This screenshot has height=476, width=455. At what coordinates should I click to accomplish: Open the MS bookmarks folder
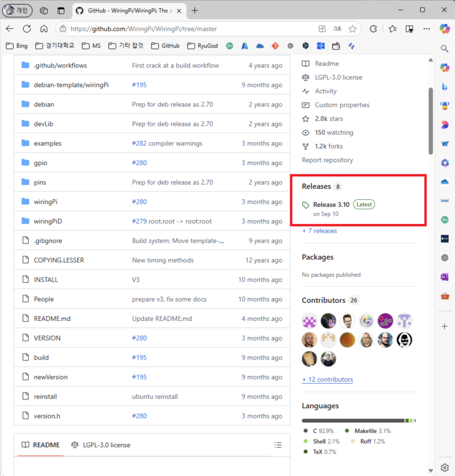[91, 46]
